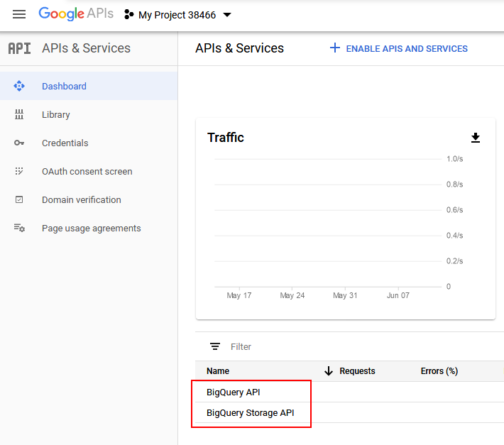The height and width of the screenshot is (445, 504).
Task: Click Enable APIs and Services button
Action: point(399,48)
